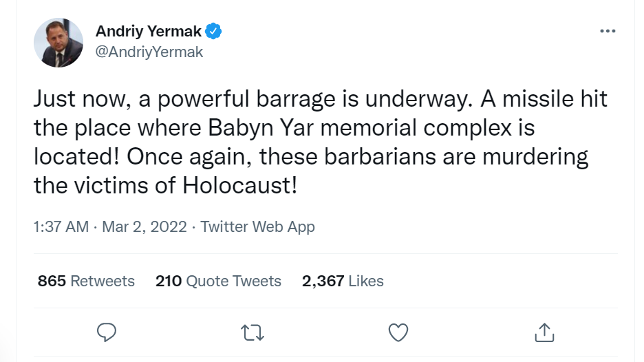This screenshot has width=644, height=362.
Task: Click the Andriy Yermak display name
Action: pyautogui.click(x=149, y=31)
